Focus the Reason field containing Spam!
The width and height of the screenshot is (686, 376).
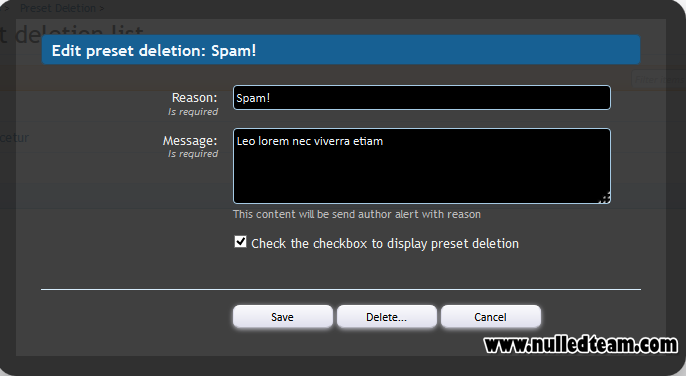422,98
